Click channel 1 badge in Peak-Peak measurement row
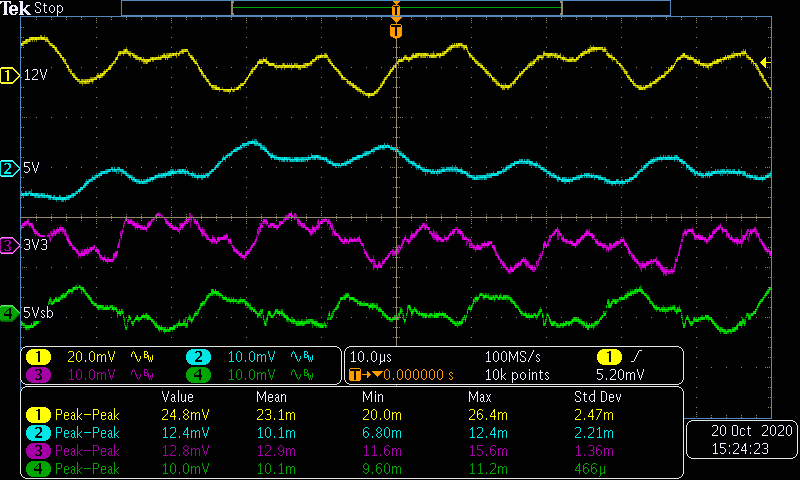Viewport: 800px width, 480px height. [x=38, y=415]
